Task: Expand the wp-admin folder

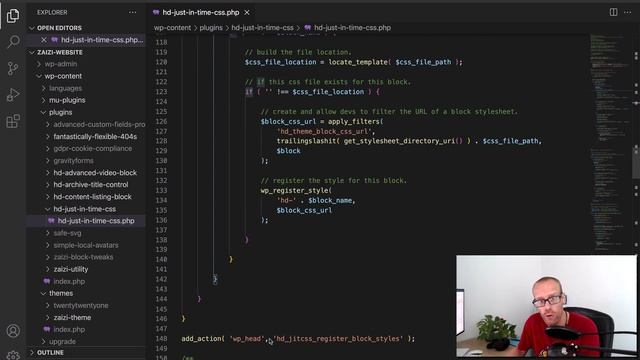Action: pyautogui.click(x=60, y=64)
